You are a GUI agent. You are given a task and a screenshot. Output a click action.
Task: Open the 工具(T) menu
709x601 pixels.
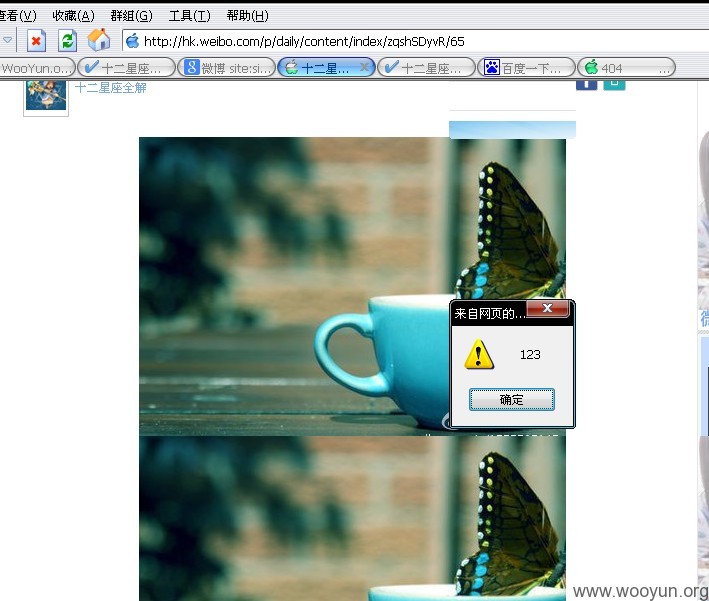[189, 16]
